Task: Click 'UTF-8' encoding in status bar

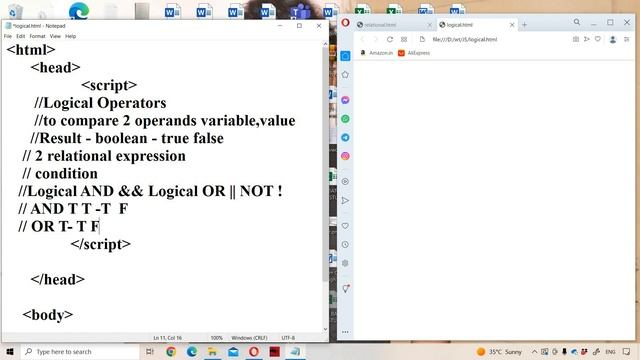Action: click(x=288, y=338)
